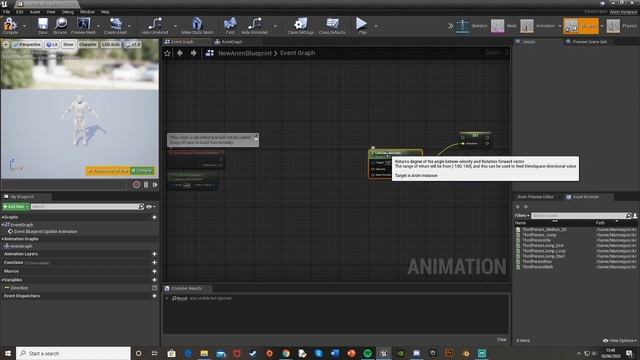Screen dimensions: 640x360
Task: Open the Create Asset dropdown arrow
Action: click(x=130, y=26)
